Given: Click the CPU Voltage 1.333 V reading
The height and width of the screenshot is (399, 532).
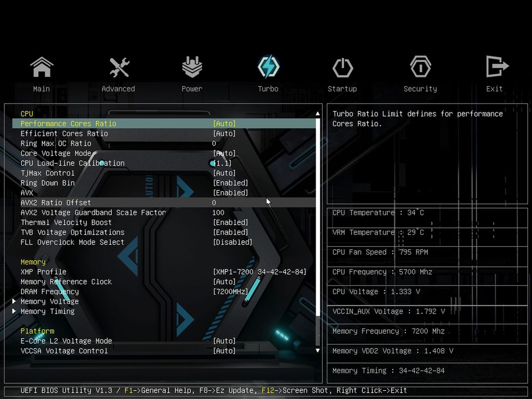Looking at the screenshot, I should click(x=376, y=292).
